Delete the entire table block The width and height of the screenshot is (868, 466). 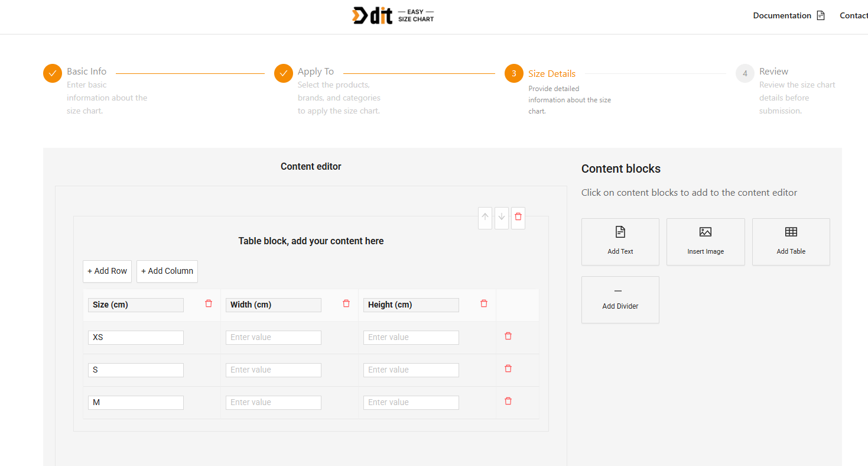518,217
